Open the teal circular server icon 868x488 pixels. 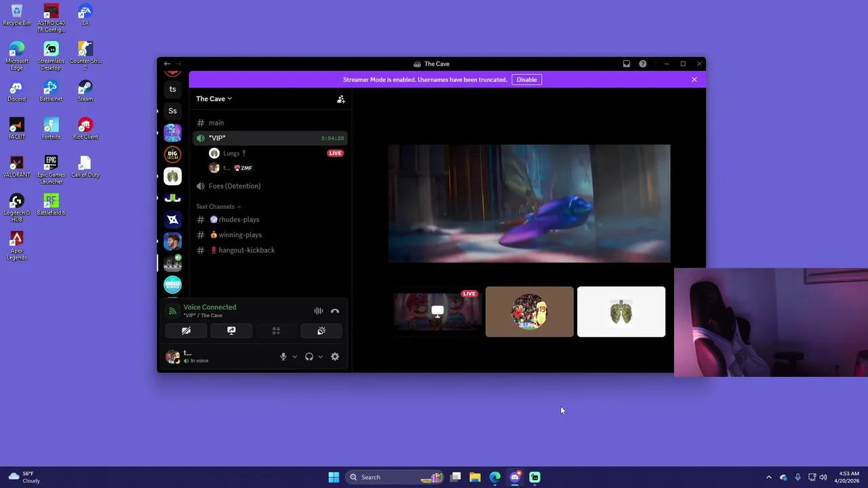pyautogui.click(x=172, y=285)
